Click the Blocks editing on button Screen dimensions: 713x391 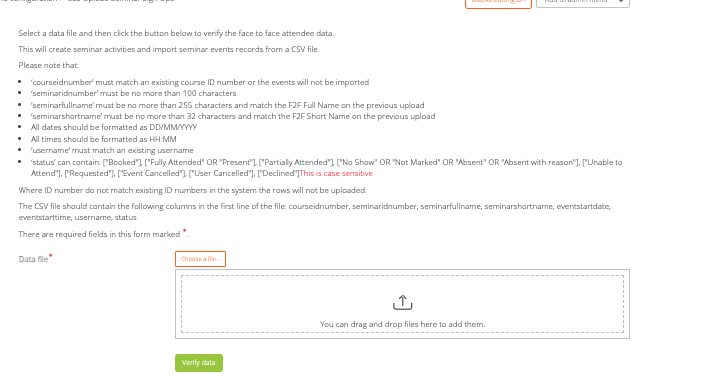pyautogui.click(x=498, y=3)
